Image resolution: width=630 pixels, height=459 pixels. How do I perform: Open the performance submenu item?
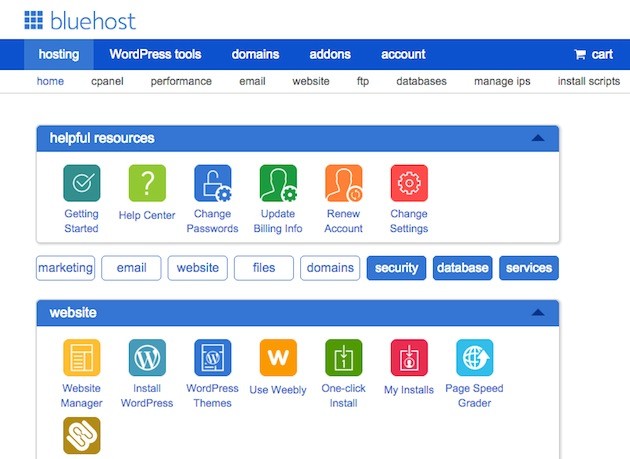(181, 81)
